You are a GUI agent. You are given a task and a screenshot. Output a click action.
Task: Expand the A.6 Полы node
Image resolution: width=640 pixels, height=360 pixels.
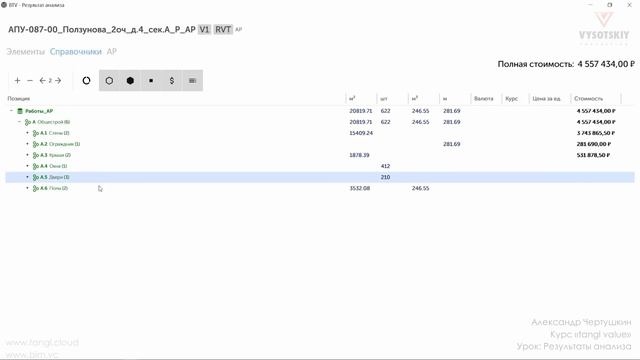pos(27,188)
